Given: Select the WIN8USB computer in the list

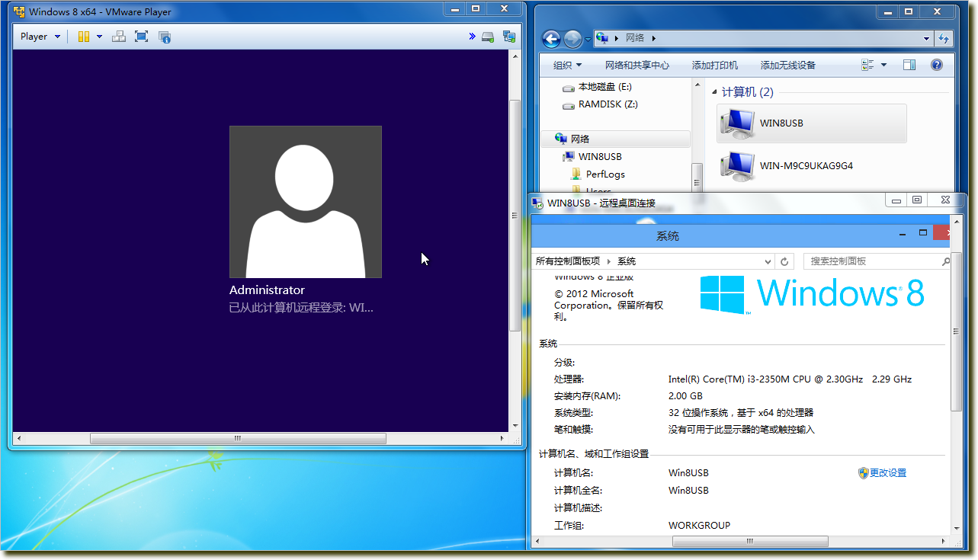Looking at the screenshot, I should pos(812,123).
